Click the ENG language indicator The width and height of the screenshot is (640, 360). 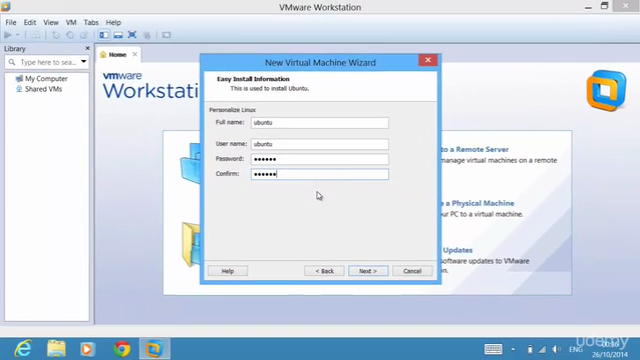click(576, 350)
